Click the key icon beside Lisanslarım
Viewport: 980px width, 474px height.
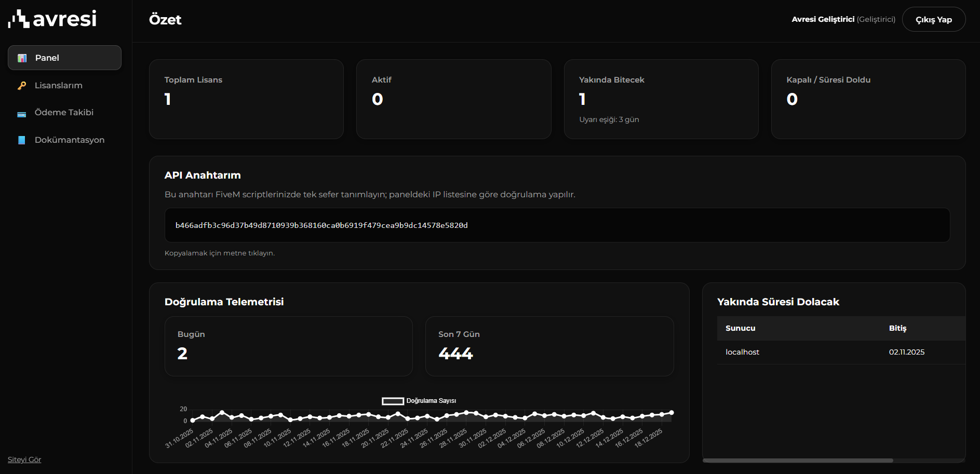[22, 86]
